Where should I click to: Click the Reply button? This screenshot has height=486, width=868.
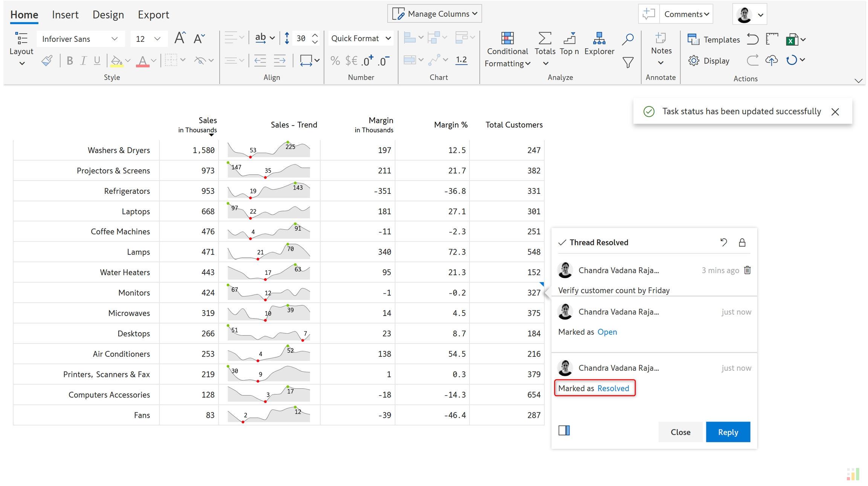[727, 432]
